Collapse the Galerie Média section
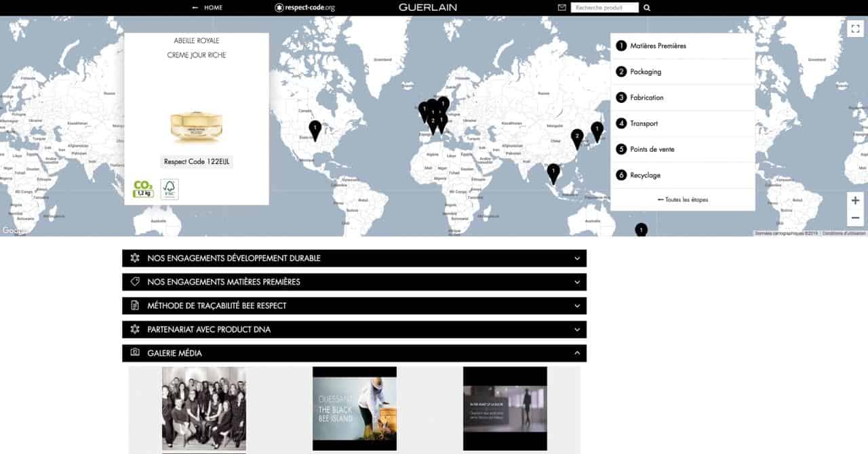This screenshot has width=868, height=454. (354, 353)
